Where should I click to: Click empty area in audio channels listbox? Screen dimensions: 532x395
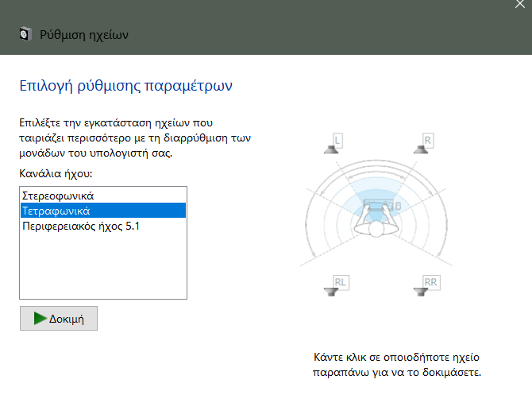point(103,266)
